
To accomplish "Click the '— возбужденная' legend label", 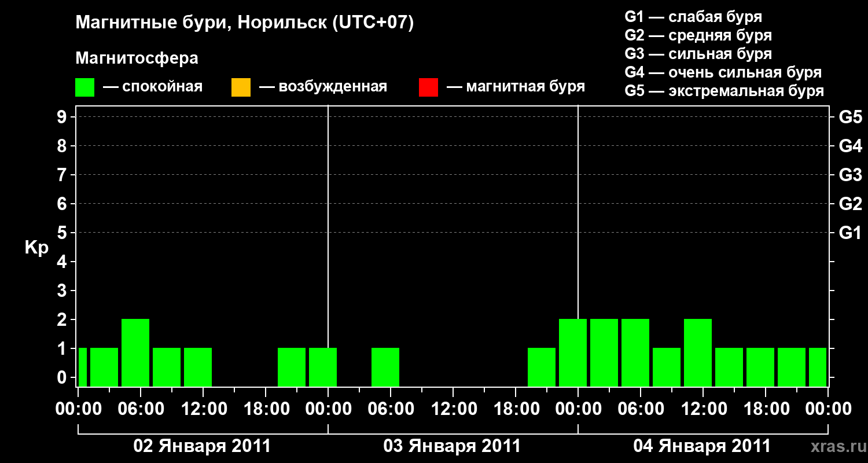I will click(323, 87).
